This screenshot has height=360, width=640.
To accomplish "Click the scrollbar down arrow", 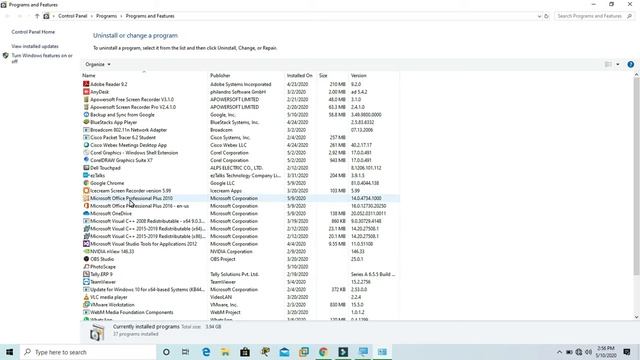I will [636, 317].
